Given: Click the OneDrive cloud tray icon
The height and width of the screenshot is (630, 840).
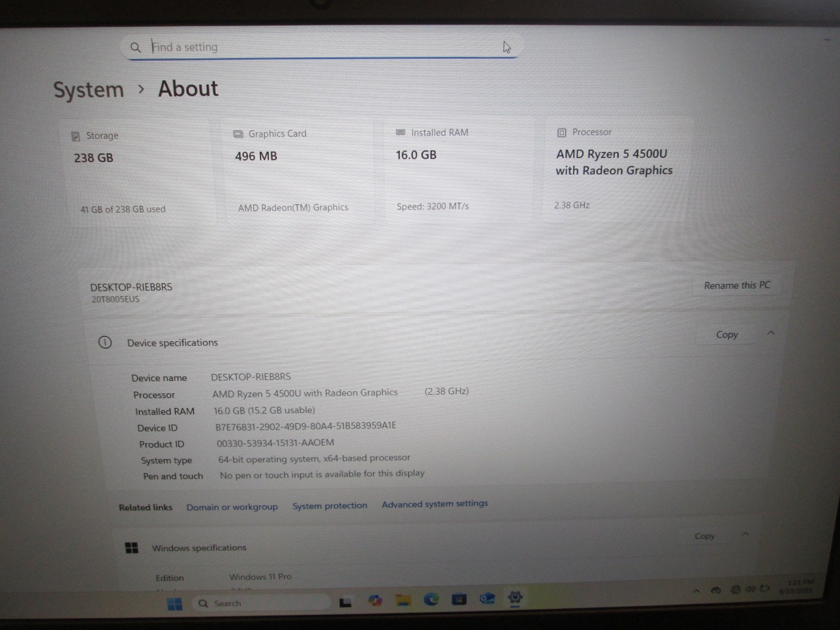Looking at the screenshot, I should 716,590.
